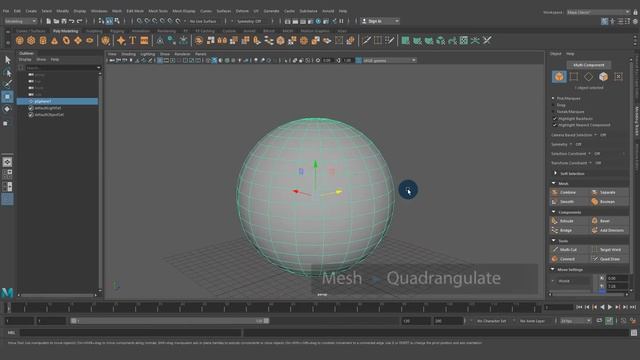The height and width of the screenshot is (360, 640).
Task: Collapse the Mesh section in Modeling Toolkit
Action: [554, 183]
